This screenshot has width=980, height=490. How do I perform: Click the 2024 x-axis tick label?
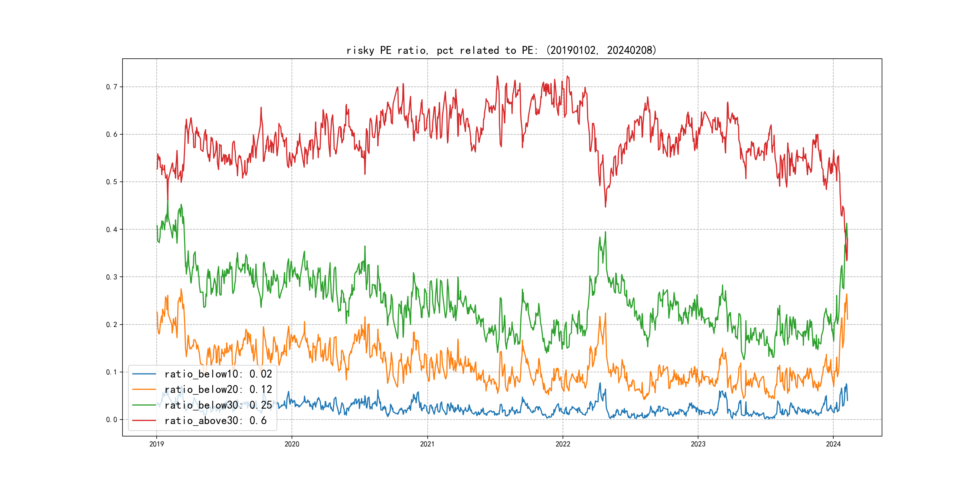(x=833, y=444)
